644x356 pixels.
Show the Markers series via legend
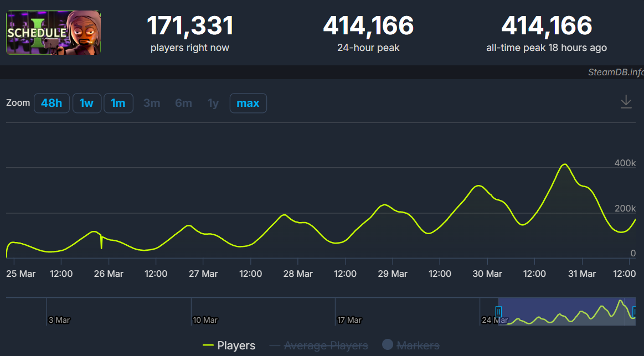(410, 345)
